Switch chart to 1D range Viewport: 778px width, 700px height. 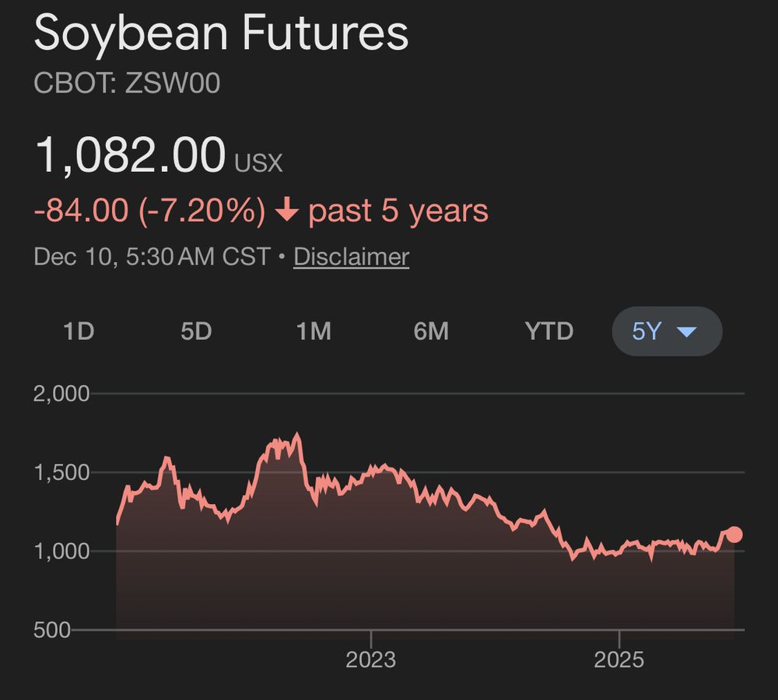79,331
